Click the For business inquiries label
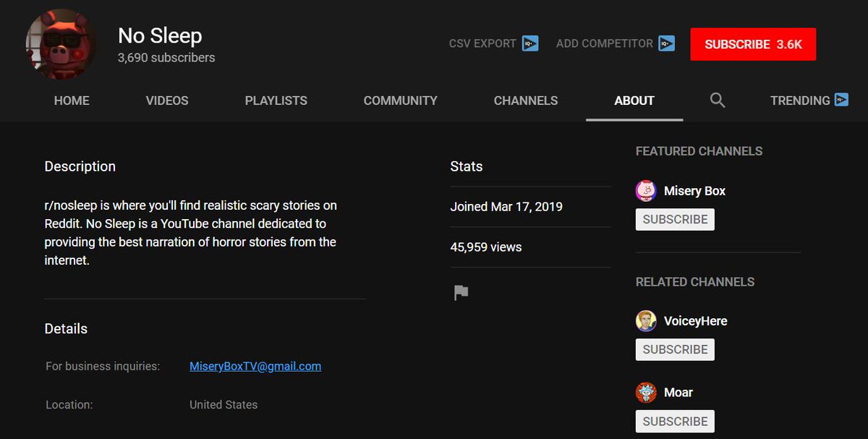 103,366
